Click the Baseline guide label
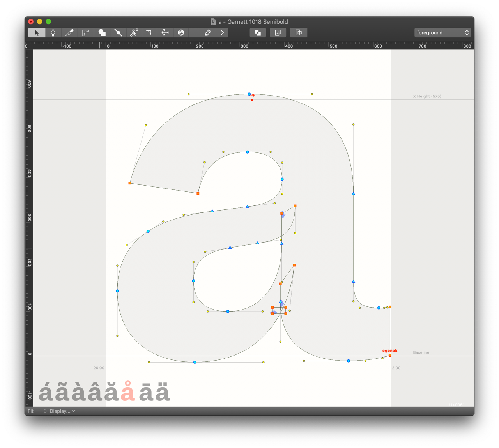499x448 pixels. coord(421,352)
